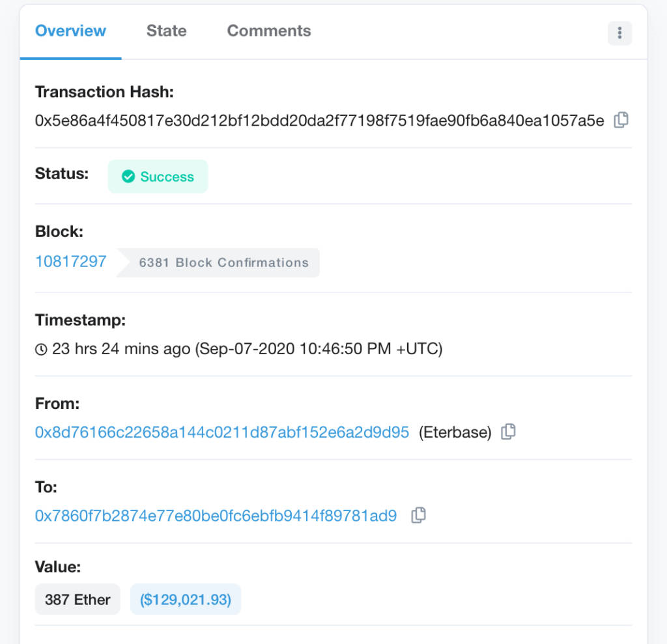Viewport: 667px width, 644px height.
Task: Click the clock icon beside timestamp
Action: (41, 349)
